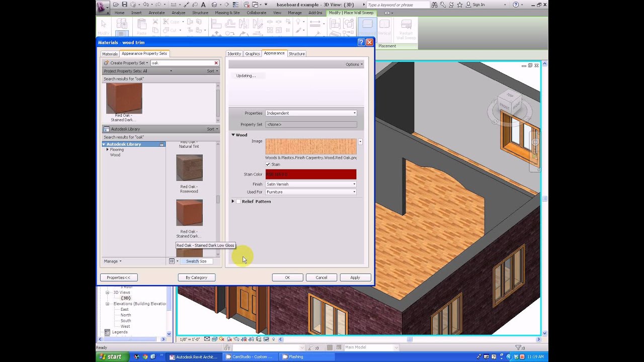The image size is (644, 362).
Task: Click the Swatch Size button
Action: [x=196, y=261]
